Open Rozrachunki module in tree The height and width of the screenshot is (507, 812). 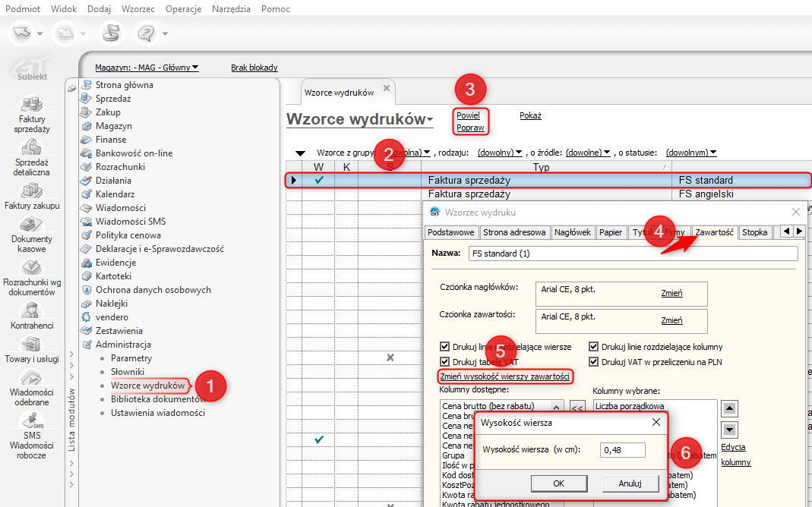click(x=120, y=167)
